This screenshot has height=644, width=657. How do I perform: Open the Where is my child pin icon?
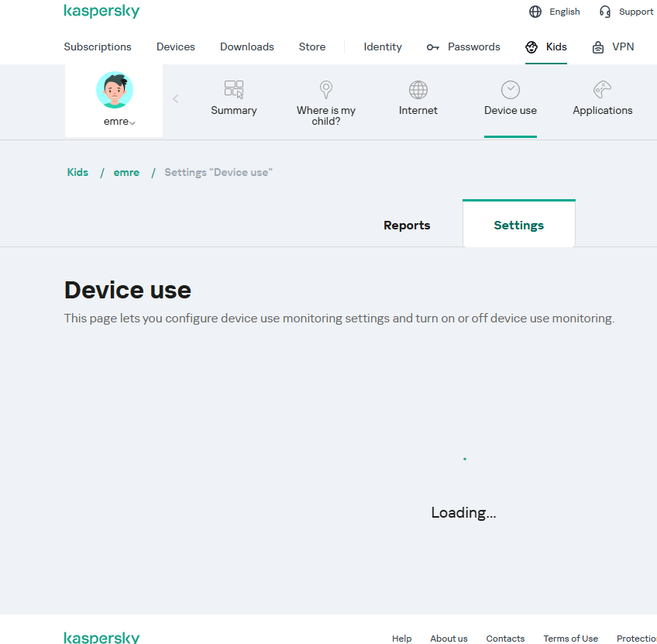click(x=326, y=90)
